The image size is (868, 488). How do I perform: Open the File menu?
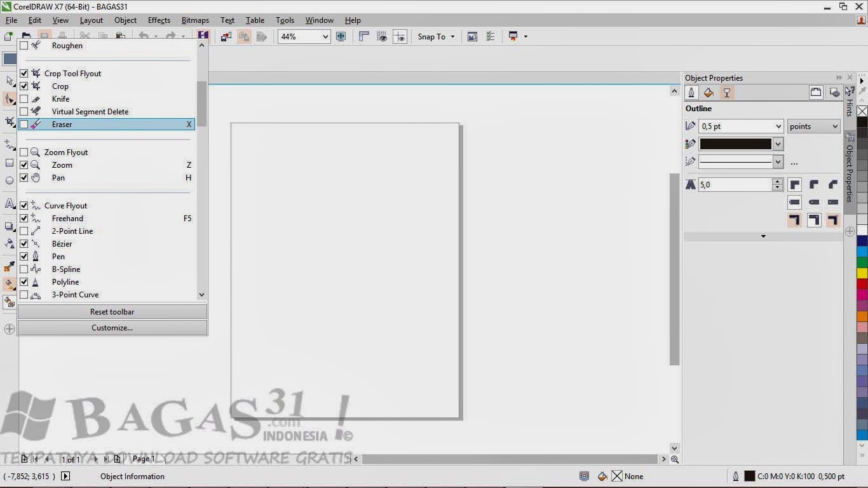pyautogui.click(x=11, y=20)
